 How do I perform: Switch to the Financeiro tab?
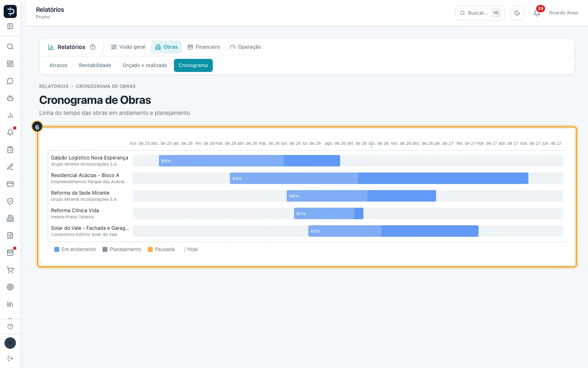(x=204, y=47)
